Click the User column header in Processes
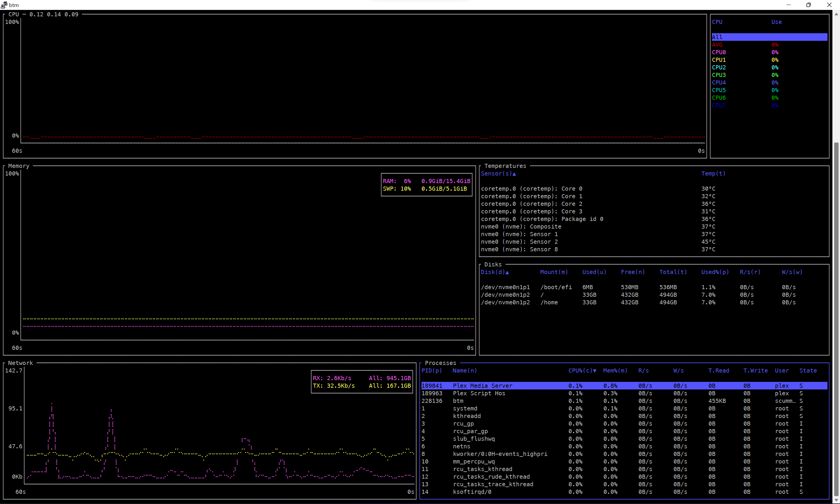840x504 pixels. click(x=782, y=370)
